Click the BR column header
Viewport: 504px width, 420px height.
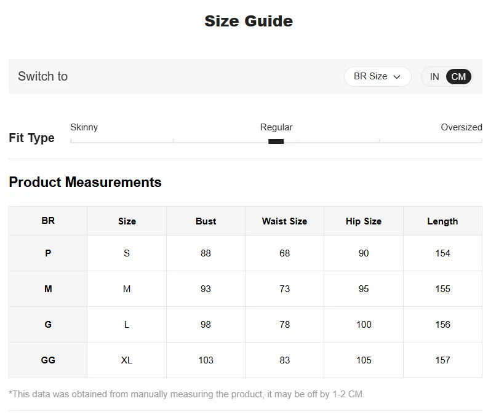tap(48, 221)
